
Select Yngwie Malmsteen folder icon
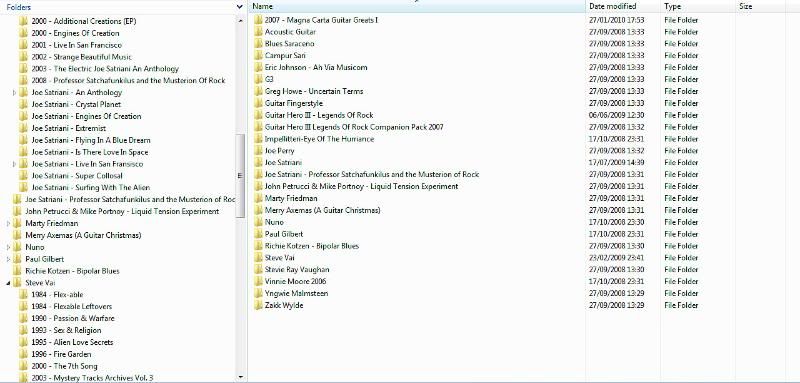[258, 293]
